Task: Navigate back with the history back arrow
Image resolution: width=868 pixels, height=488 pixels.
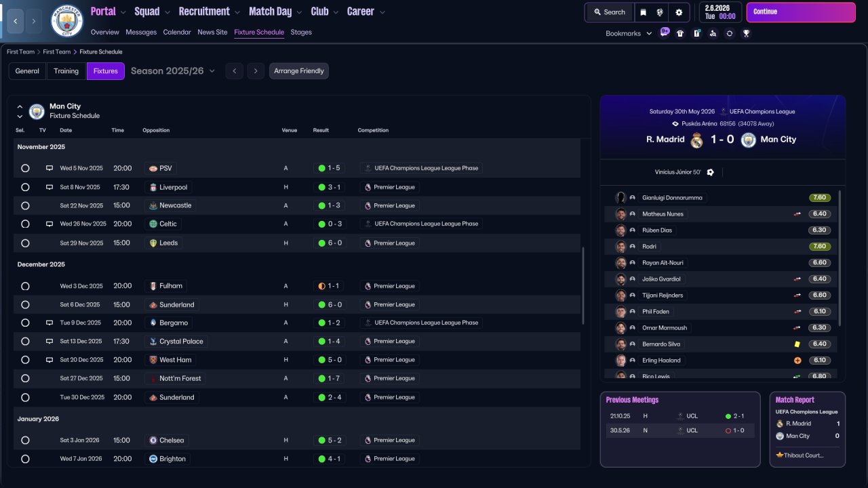Action: click(15, 21)
